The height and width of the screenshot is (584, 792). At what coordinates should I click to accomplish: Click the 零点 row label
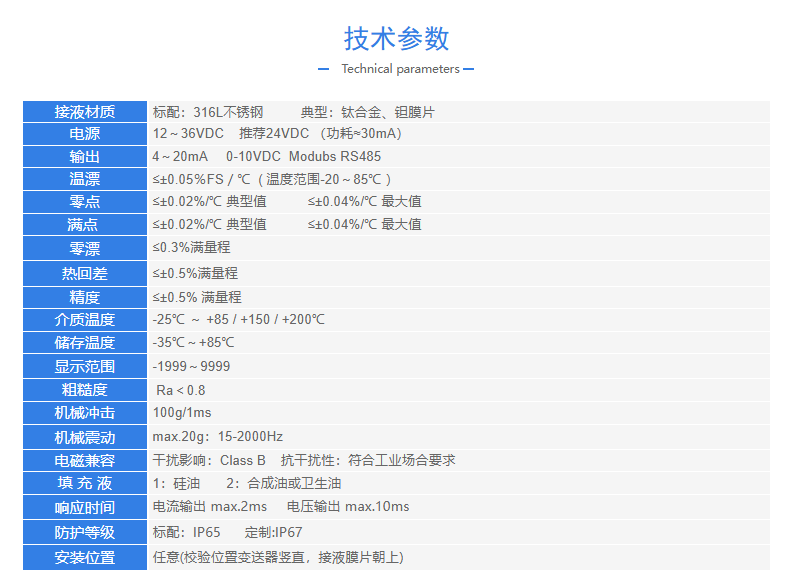(x=85, y=202)
